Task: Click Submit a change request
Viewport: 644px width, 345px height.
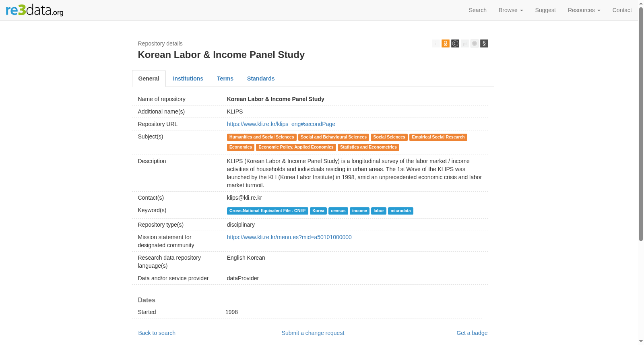Action: pyautogui.click(x=313, y=333)
